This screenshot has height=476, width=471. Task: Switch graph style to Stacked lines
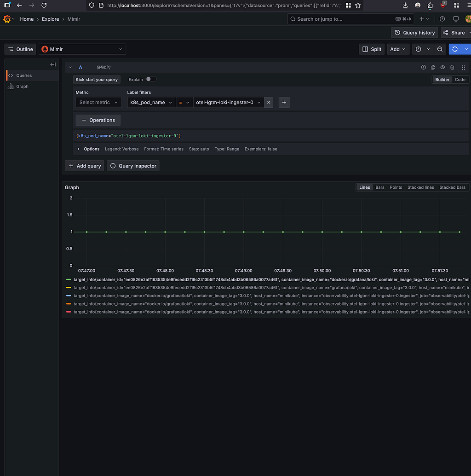coord(420,187)
